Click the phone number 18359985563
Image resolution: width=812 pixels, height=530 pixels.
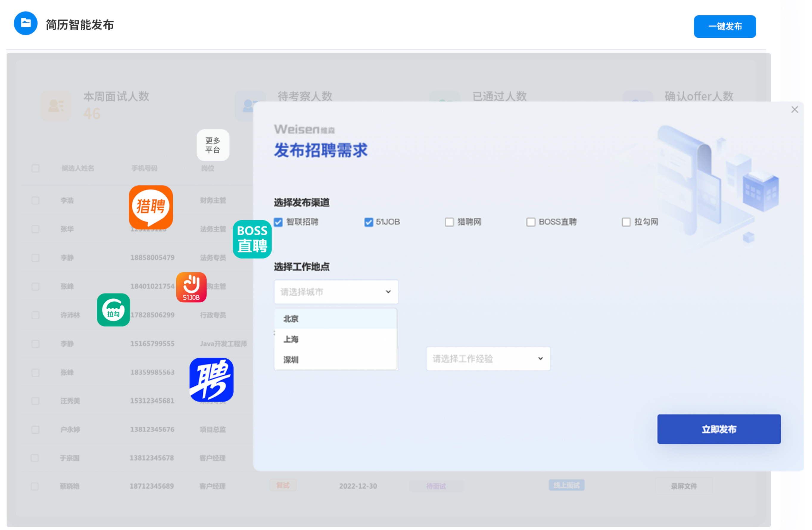click(x=152, y=372)
